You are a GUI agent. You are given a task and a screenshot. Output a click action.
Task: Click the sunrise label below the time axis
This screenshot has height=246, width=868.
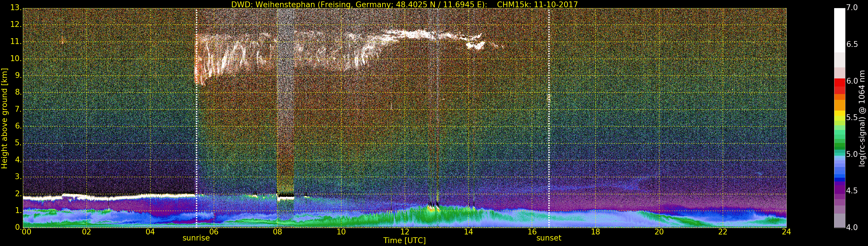point(196,238)
